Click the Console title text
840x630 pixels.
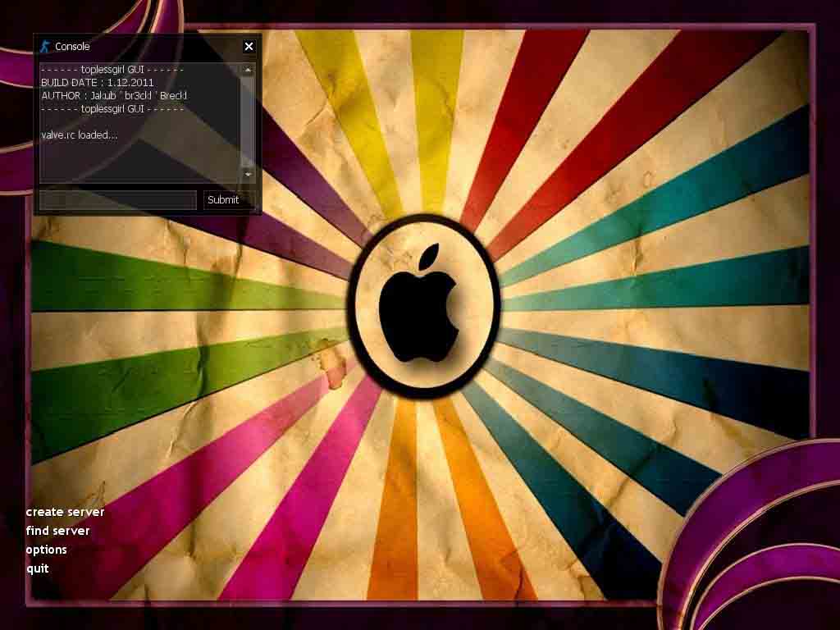(x=72, y=47)
